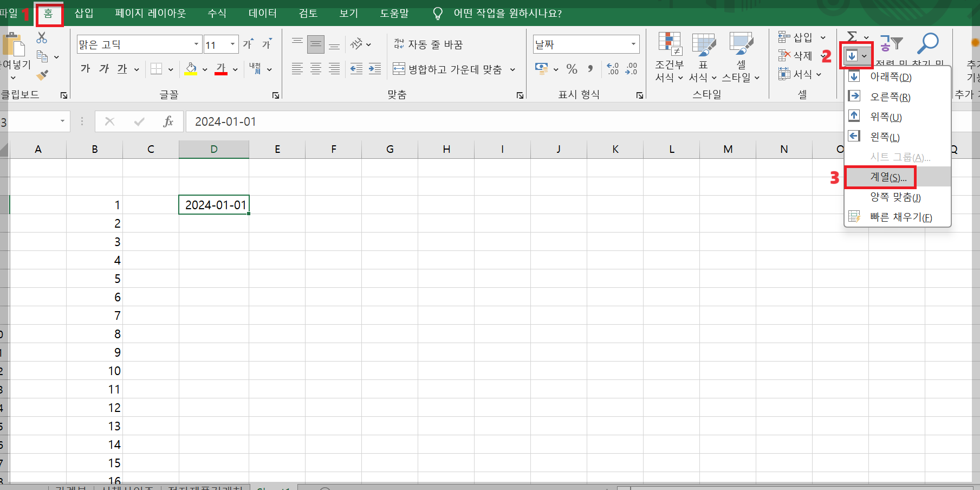Choose 위쪽(U) fill up
Viewport: 980px width, 490px height.
coord(897,117)
